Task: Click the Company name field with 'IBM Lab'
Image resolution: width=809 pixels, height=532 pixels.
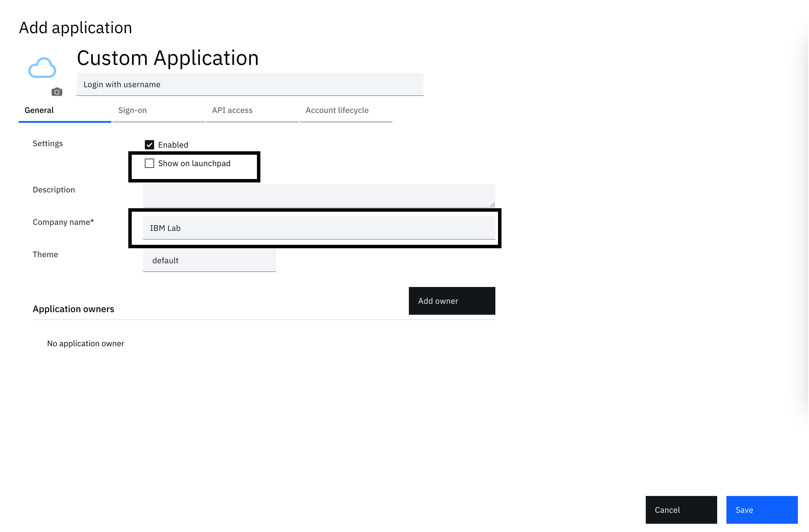Action: tap(318, 228)
